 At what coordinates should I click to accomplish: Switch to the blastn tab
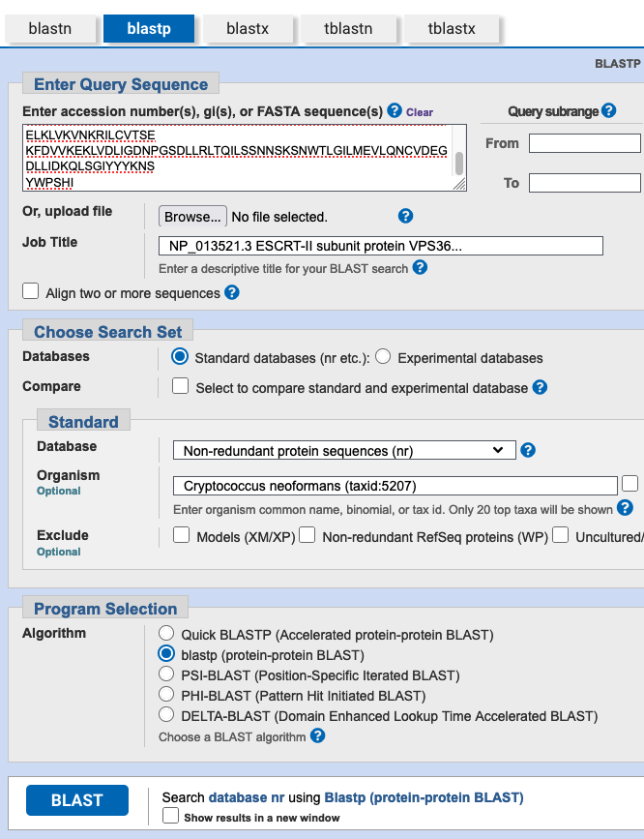pos(50,28)
